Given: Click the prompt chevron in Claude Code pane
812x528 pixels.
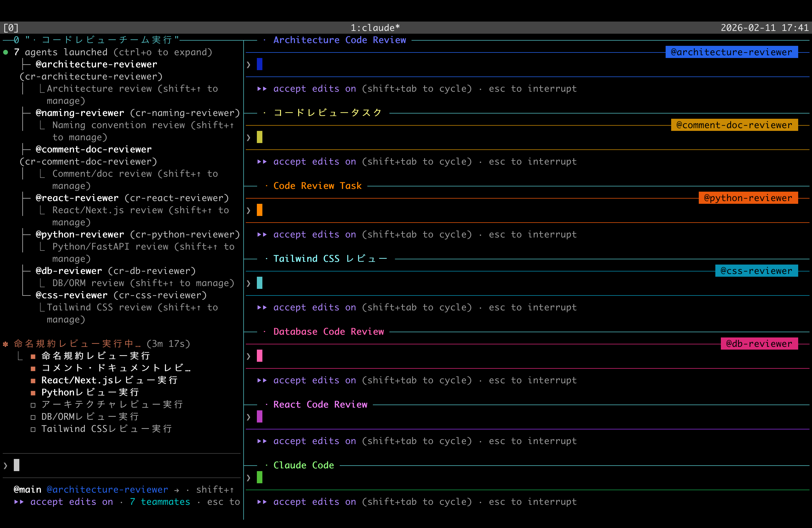Looking at the screenshot, I should coord(249,478).
